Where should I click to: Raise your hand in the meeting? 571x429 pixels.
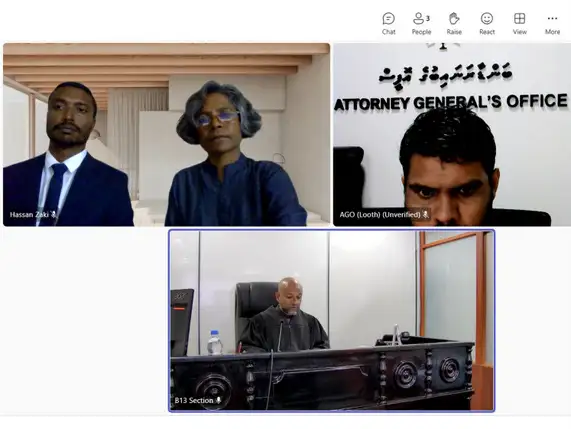(x=454, y=23)
